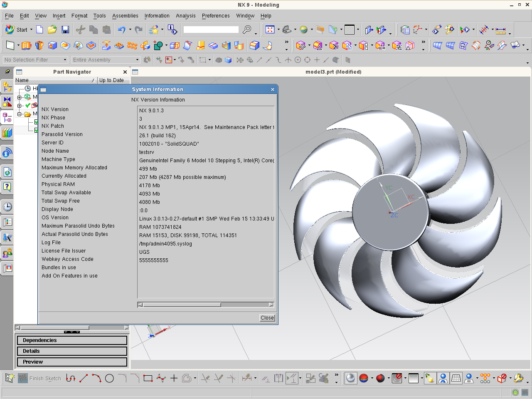Select the Hole feature icon
The height and width of the screenshot is (399, 532).
click(52, 45)
